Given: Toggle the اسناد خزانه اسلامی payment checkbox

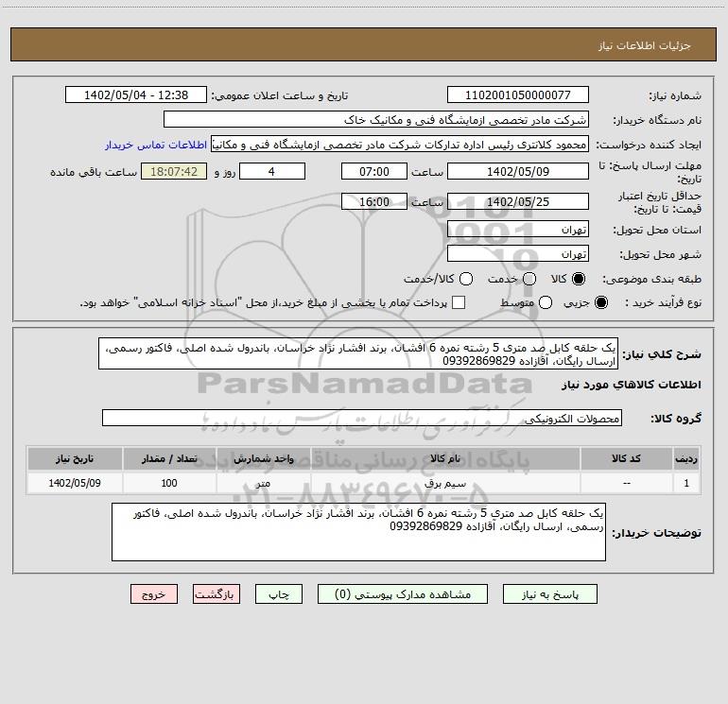Looking at the screenshot, I should [459, 302].
